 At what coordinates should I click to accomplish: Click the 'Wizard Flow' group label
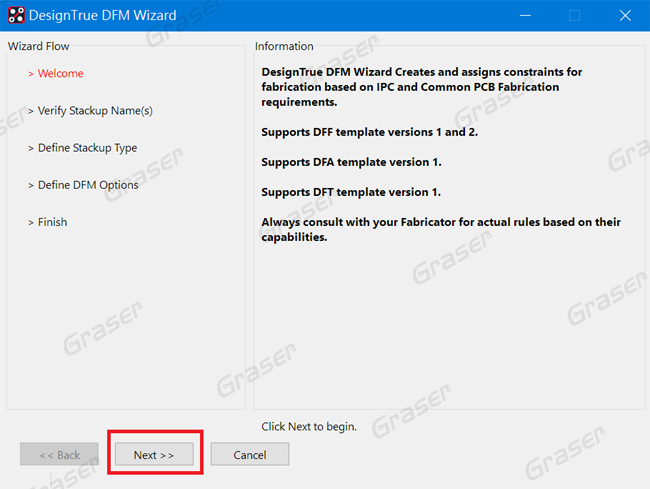click(39, 46)
